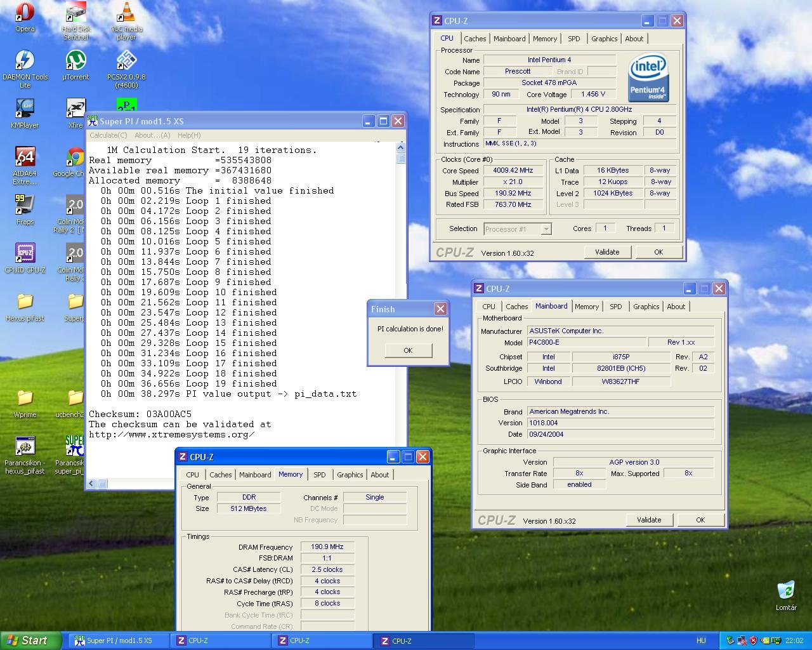Viewport: 812px width, 650px height.
Task: Open the Xfire desktop shortcut
Action: click(75, 114)
